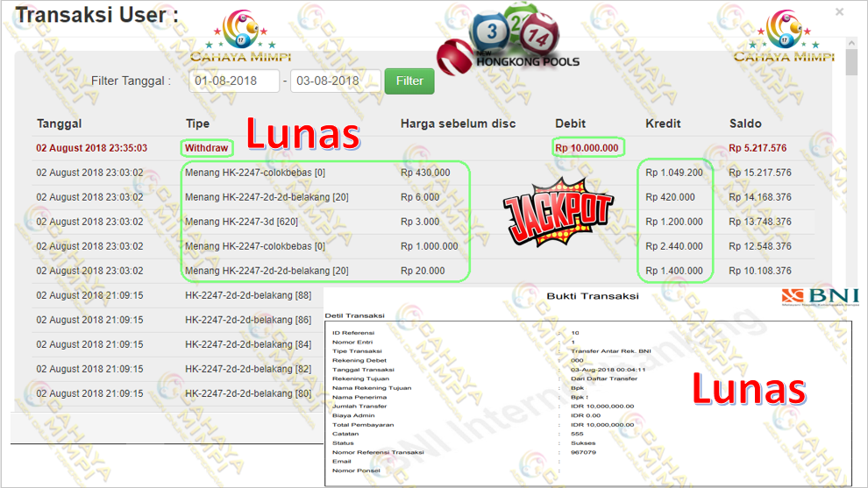868x488 pixels.
Task: Click the green Filter button
Action: pyautogui.click(x=409, y=81)
